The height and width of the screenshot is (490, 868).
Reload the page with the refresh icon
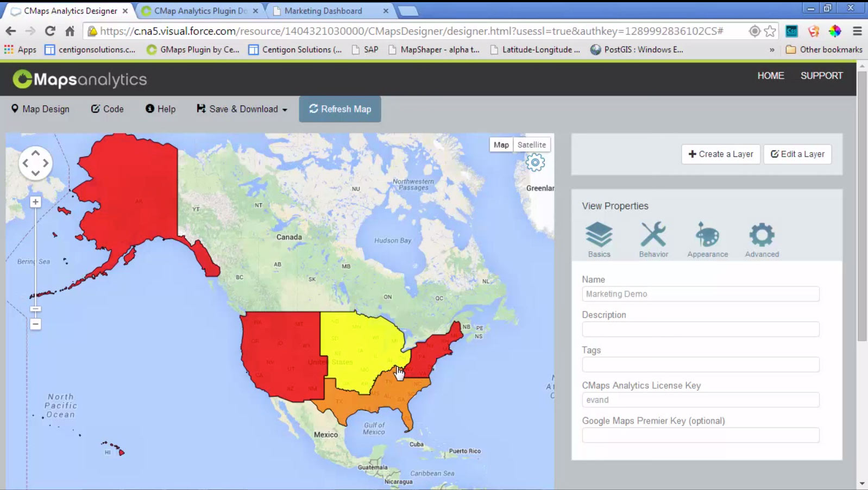[50, 31]
